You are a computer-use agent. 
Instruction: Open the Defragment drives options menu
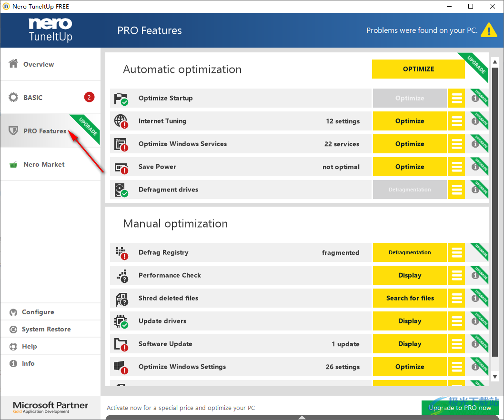coord(456,189)
